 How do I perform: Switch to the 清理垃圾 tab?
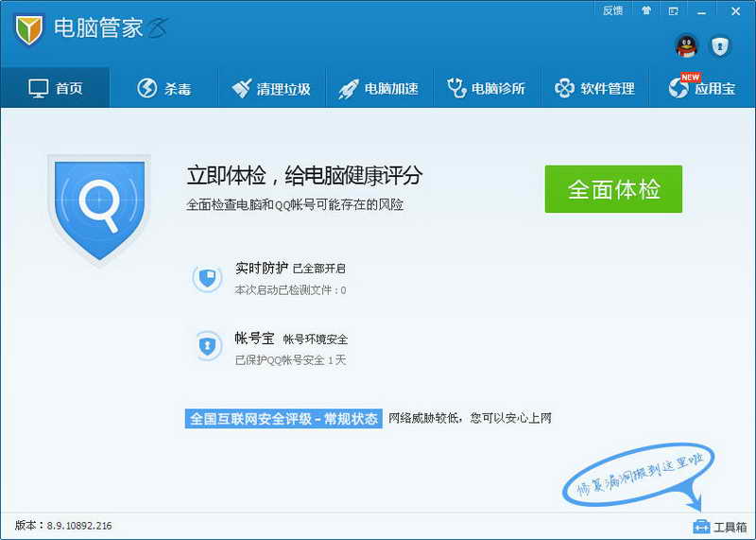271,89
